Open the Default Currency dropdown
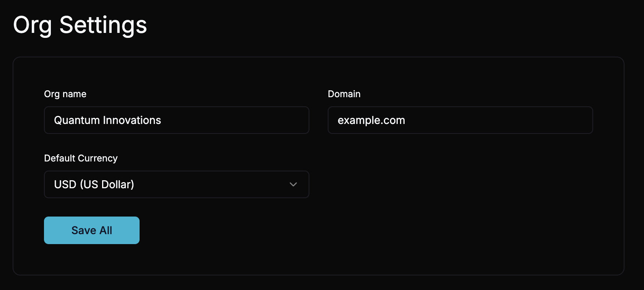The width and height of the screenshot is (644, 290). pyautogui.click(x=176, y=184)
